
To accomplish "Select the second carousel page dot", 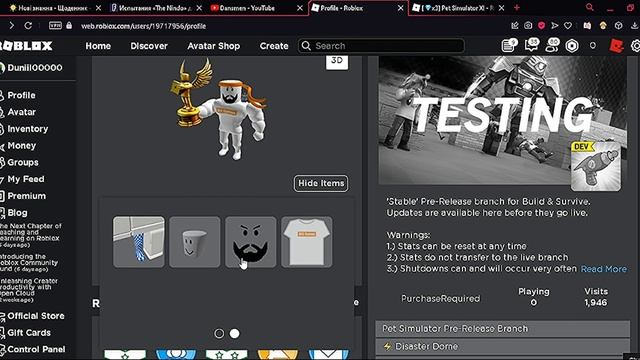I will tap(235, 333).
